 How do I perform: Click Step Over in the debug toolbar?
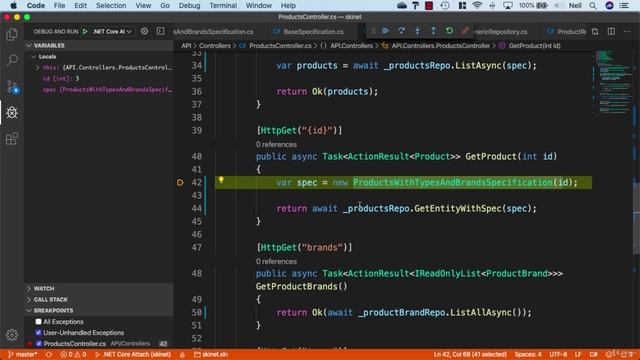(401, 31)
